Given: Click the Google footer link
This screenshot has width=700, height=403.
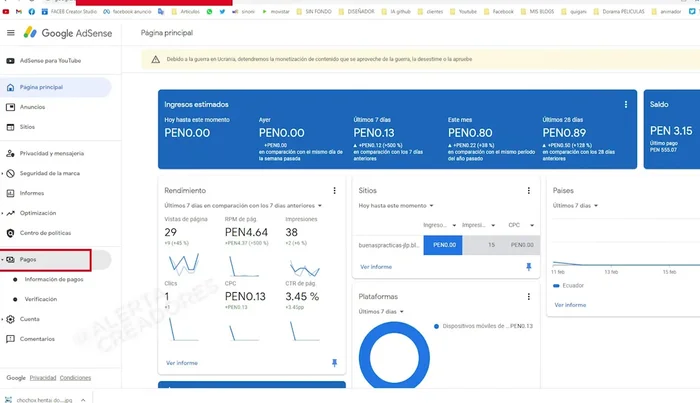Looking at the screenshot, I should 16,378.
